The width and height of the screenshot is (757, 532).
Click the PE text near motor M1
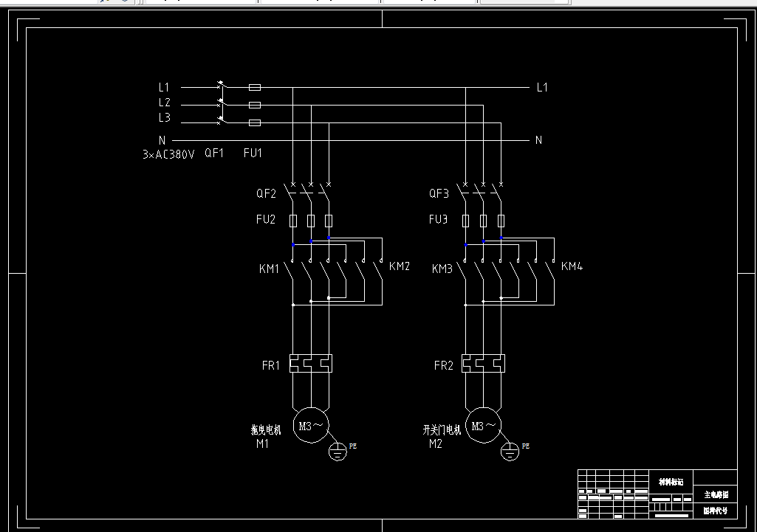click(x=353, y=446)
